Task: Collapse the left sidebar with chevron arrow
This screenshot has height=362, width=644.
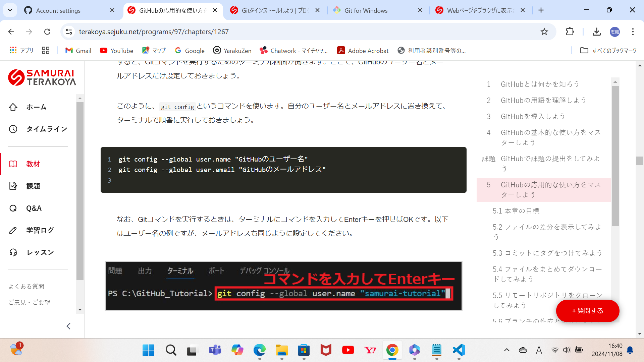Action: pos(68,326)
